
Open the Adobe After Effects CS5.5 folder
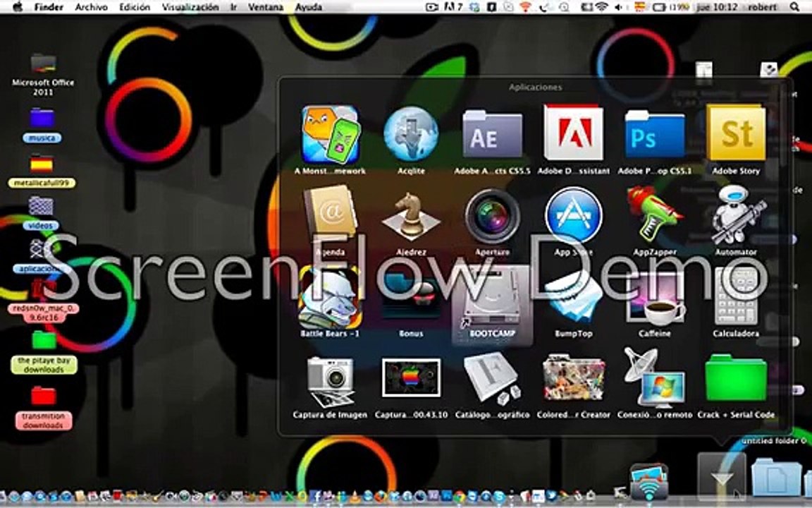pyautogui.click(x=492, y=134)
